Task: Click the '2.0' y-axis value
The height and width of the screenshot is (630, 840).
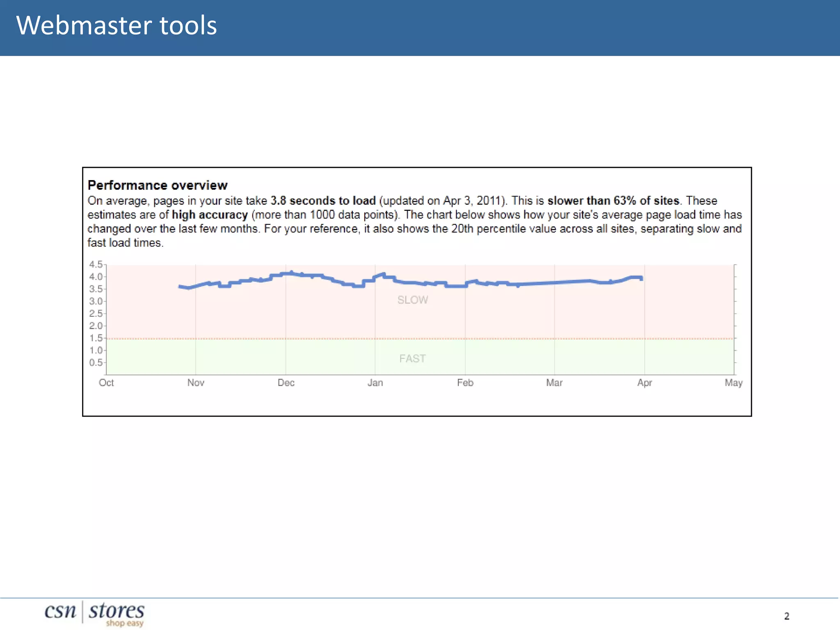Action: click(96, 326)
